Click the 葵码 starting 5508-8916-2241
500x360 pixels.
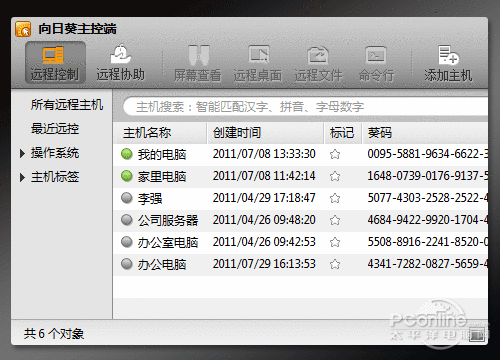click(428, 242)
